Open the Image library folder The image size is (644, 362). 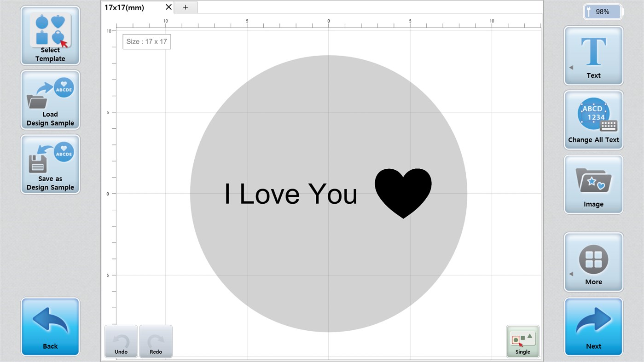(593, 184)
